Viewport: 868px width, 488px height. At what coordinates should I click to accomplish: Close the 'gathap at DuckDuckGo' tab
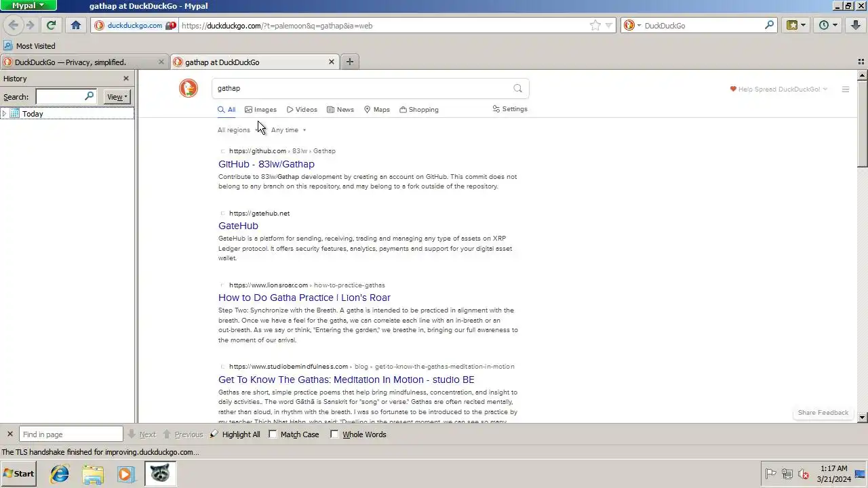(332, 62)
